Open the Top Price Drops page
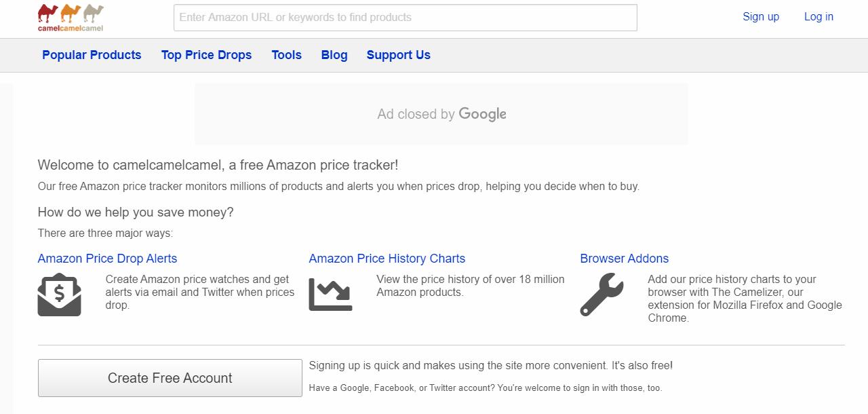This screenshot has height=414, width=868. point(206,55)
